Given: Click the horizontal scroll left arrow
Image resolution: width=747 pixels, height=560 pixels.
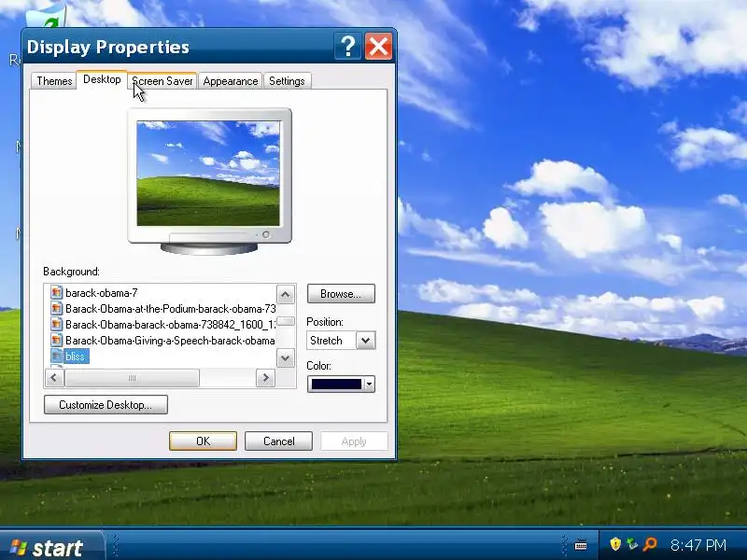Looking at the screenshot, I should tap(54, 378).
